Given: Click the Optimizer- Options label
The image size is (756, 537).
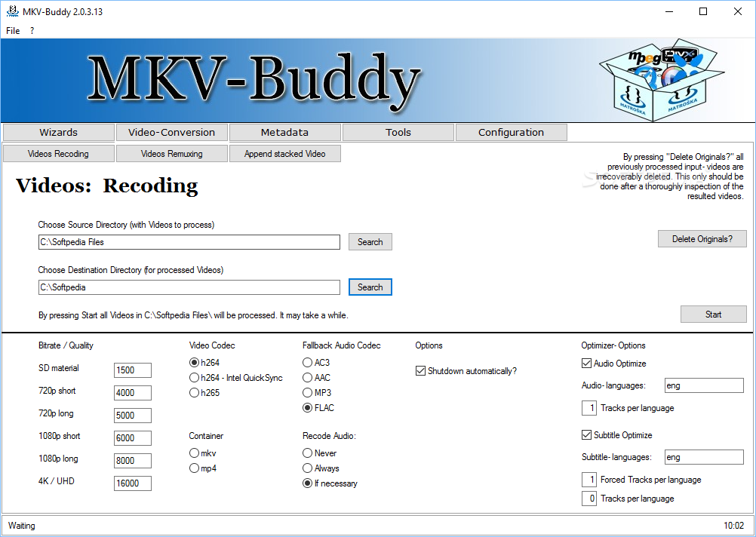Looking at the screenshot, I should click(613, 345).
